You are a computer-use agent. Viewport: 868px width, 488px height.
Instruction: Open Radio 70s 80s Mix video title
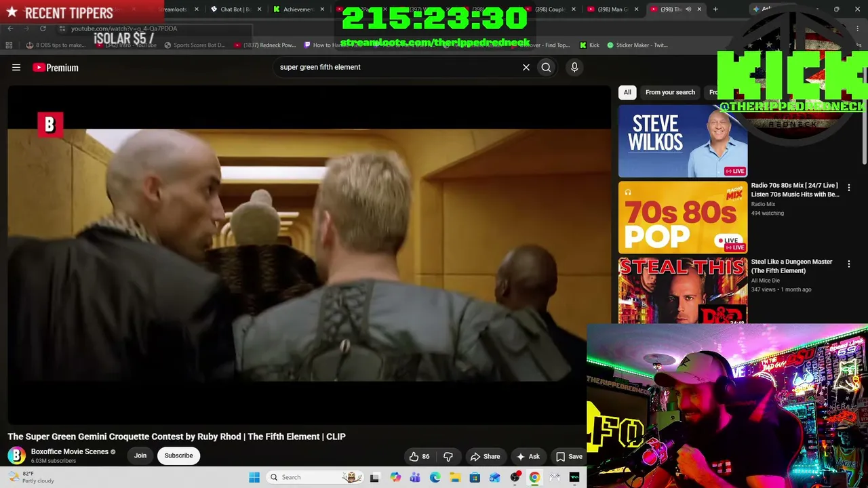tap(795, 190)
